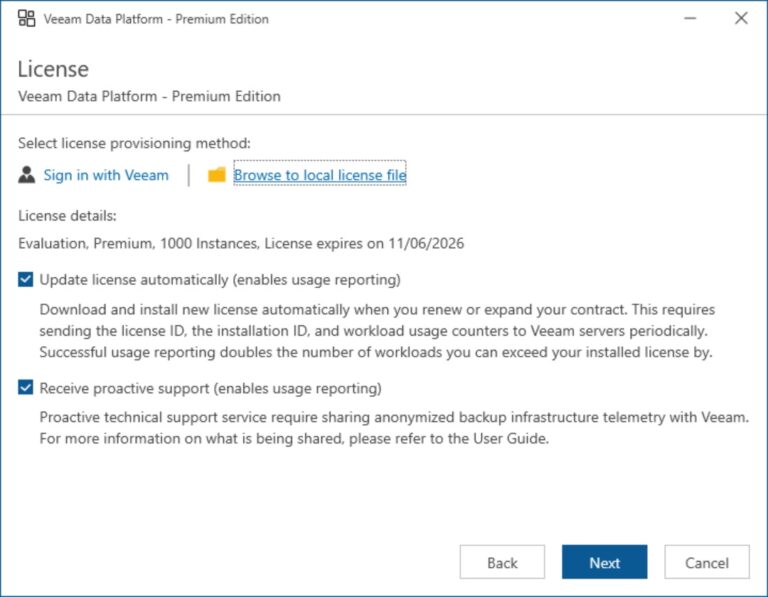This screenshot has height=597, width=768.
Task: Click the 'License details:' label
Action: pyautogui.click(x=67, y=216)
